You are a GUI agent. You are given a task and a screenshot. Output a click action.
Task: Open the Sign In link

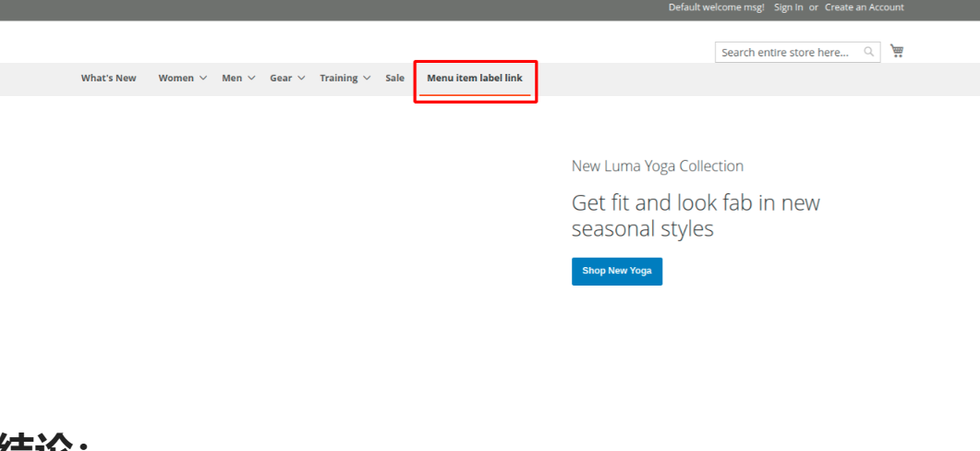click(x=788, y=7)
